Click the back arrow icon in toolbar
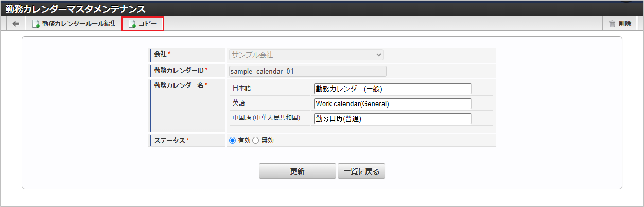The image size is (644, 207). tap(15, 24)
